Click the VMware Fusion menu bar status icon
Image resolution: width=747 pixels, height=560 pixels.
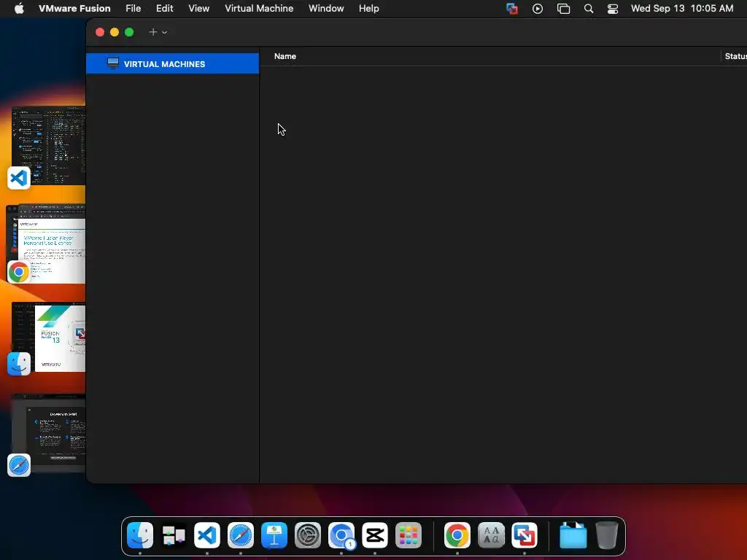click(512, 9)
